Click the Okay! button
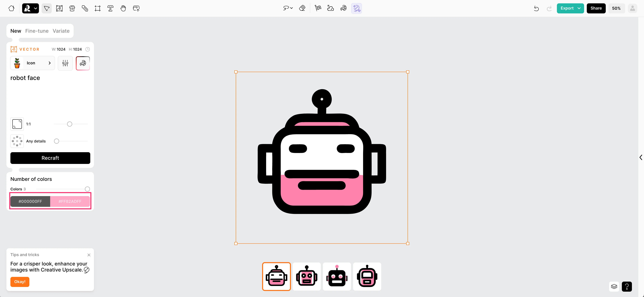The width and height of the screenshot is (644, 297). pos(20,282)
